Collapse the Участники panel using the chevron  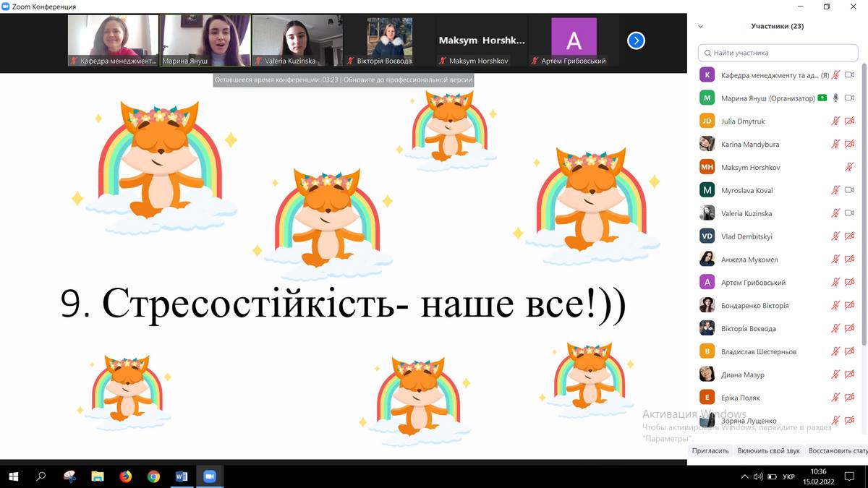(x=700, y=26)
